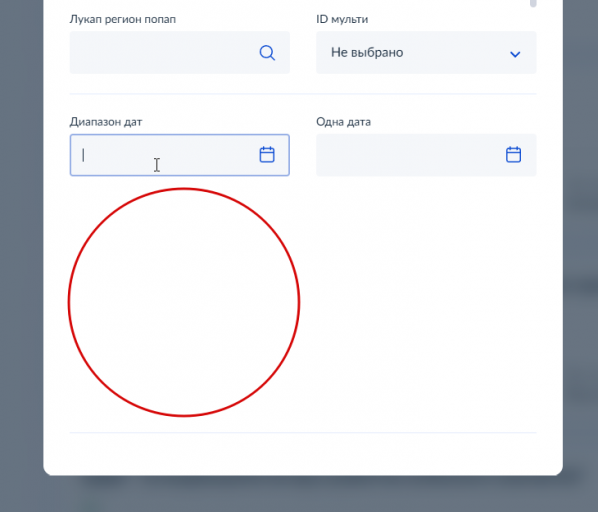Click the lower divider line near modal bottom
598x512 pixels.
click(x=303, y=433)
